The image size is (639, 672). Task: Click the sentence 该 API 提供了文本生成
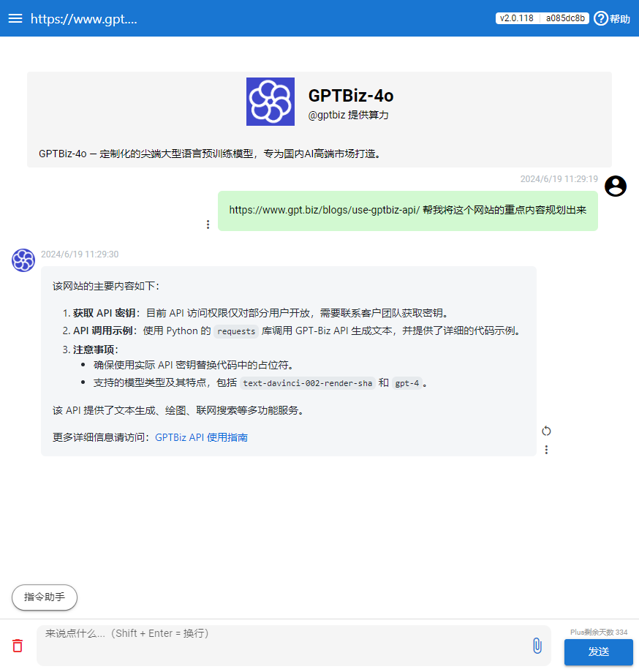tap(178, 410)
